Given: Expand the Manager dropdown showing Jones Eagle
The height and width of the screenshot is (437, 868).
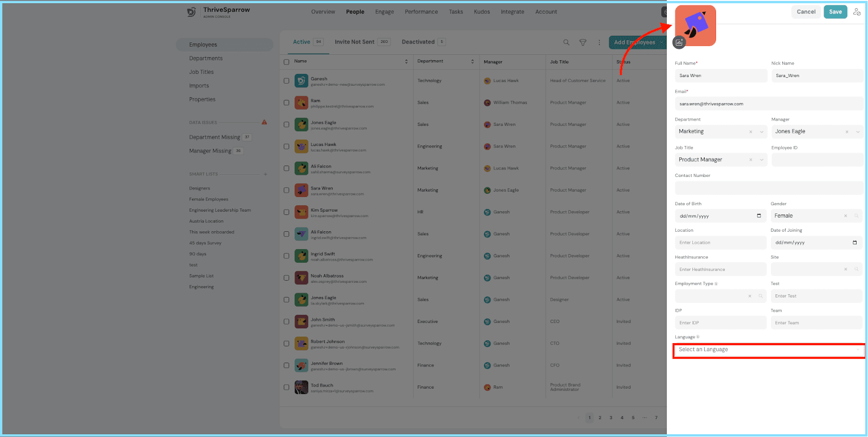Looking at the screenshot, I should pyautogui.click(x=817, y=131).
